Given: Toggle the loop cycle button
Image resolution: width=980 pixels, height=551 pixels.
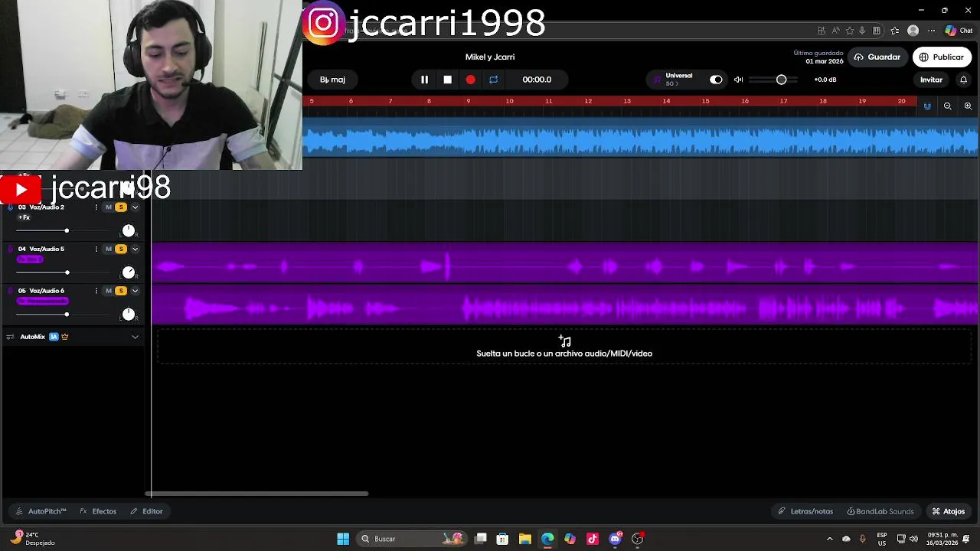Looking at the screenshot, I should [493, 80].
